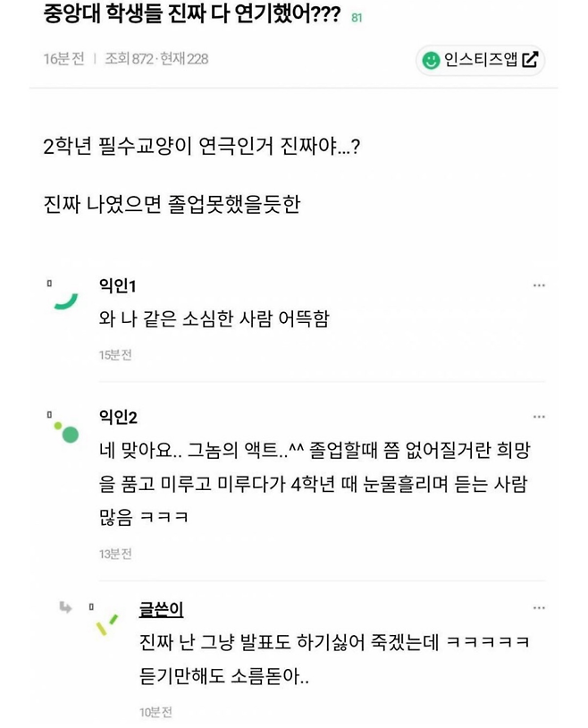Click the smiley icon on the 인스티즈앱 button
The image size is (588, 728).
(x=432, y=59)
